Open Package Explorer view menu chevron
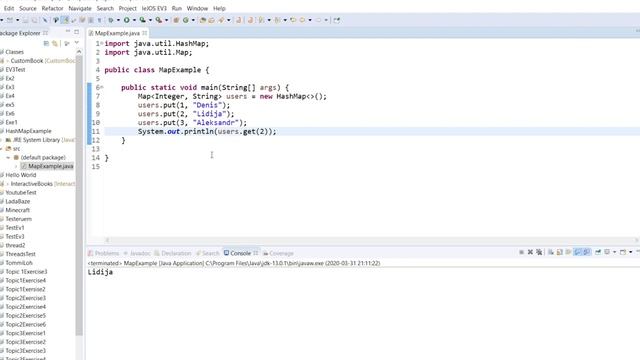Viewport: 640px width, 360px height. point(77,42)
